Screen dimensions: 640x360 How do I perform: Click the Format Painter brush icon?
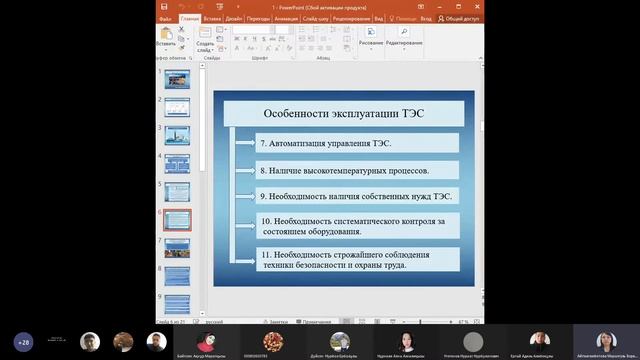[x=181, y=48]
